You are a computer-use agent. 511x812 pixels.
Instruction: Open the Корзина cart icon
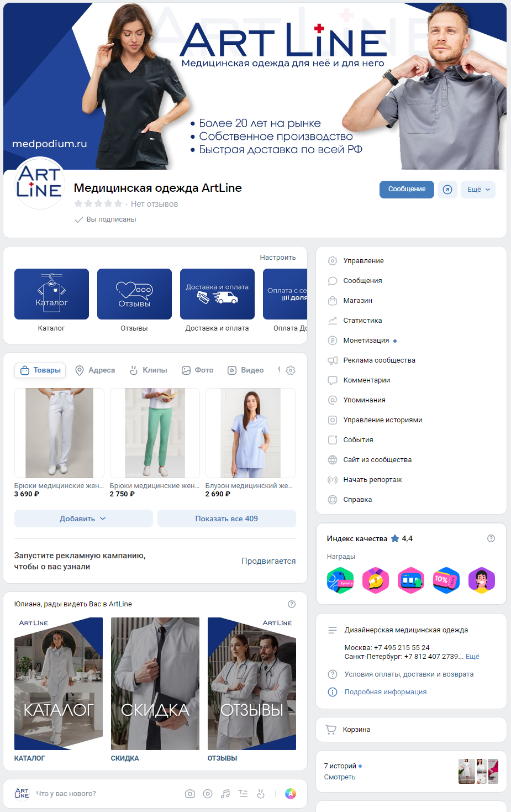pos(331,730)
